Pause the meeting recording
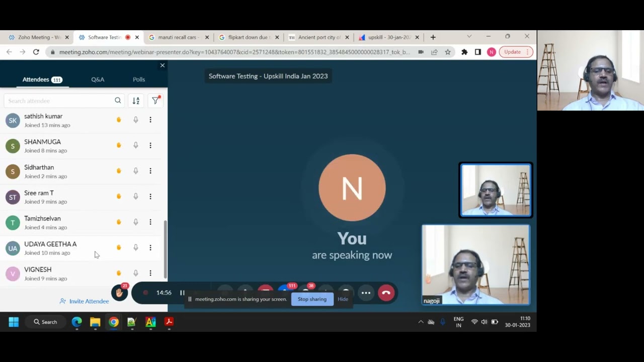644x362 pixels. click(182, 293)
